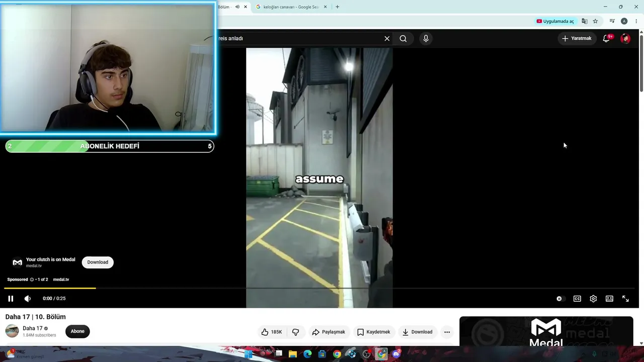Open more actions three-dot menu
This screenshot has width=644, height=362.
click(x=447, y=332)
